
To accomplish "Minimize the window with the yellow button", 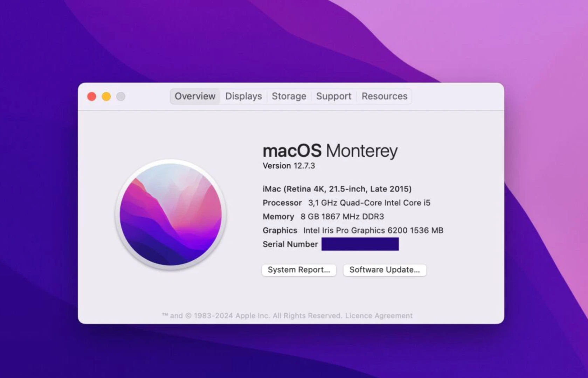I will pyautogui.click(x=106, y=97).
